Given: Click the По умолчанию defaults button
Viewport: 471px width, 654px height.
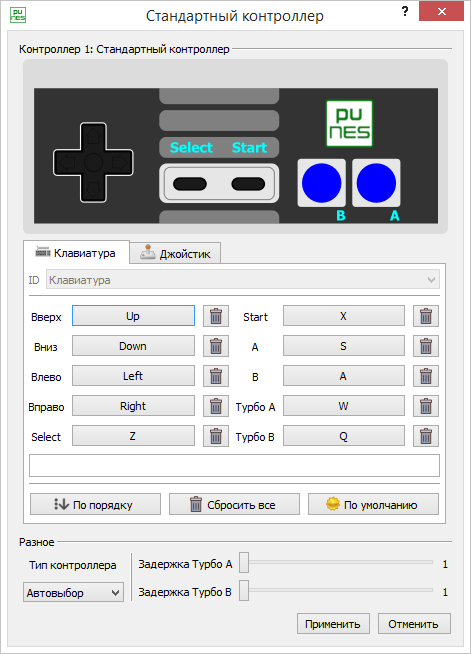Looking at the screenshot, I should point(373,505).
